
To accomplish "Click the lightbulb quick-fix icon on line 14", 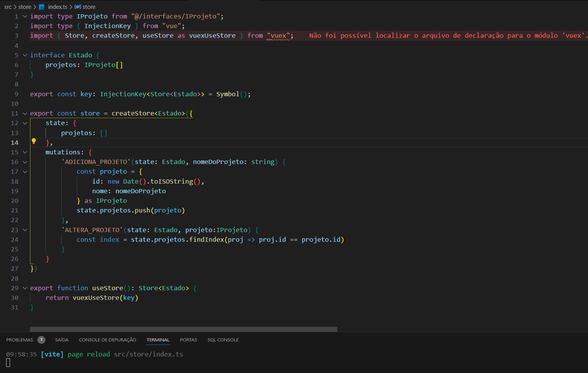I will (x=34, y=141).
